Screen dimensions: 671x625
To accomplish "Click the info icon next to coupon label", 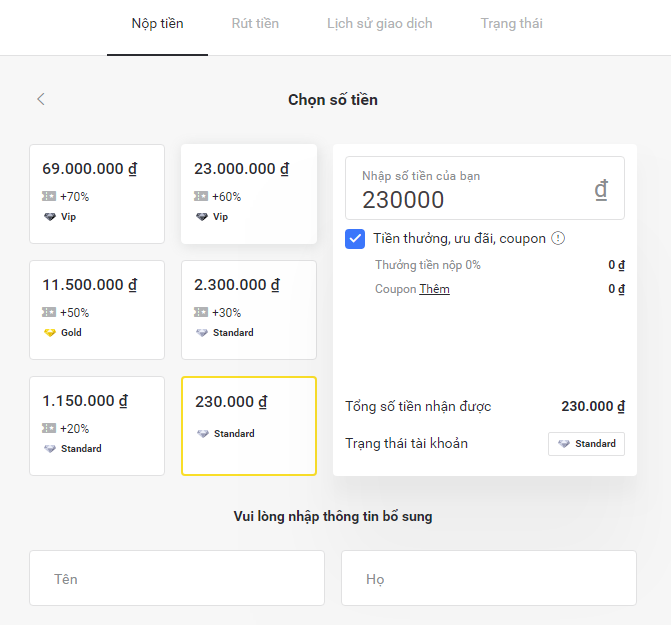I will (558, 238).
